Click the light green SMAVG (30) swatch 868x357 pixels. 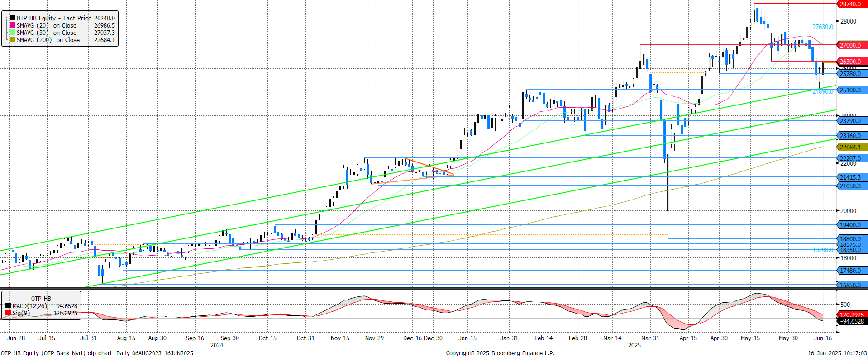click(x=12, y=33)
